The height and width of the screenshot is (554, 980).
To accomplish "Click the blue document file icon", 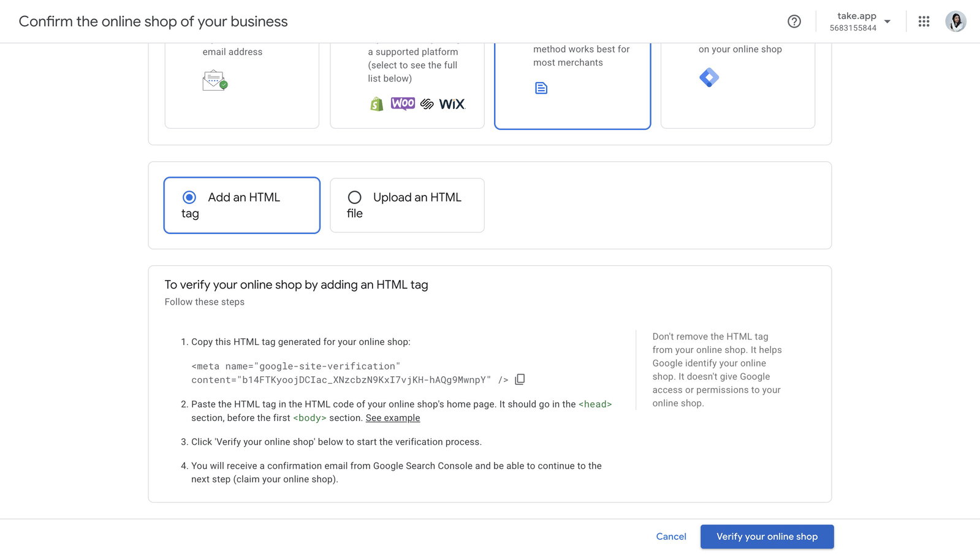I will click(541, 88).
